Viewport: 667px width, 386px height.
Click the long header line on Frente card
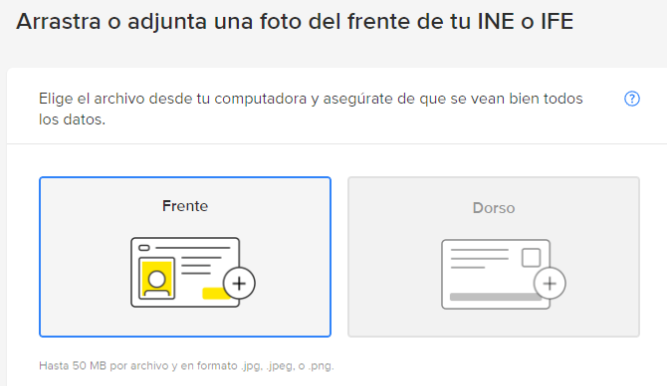[193, 248]
